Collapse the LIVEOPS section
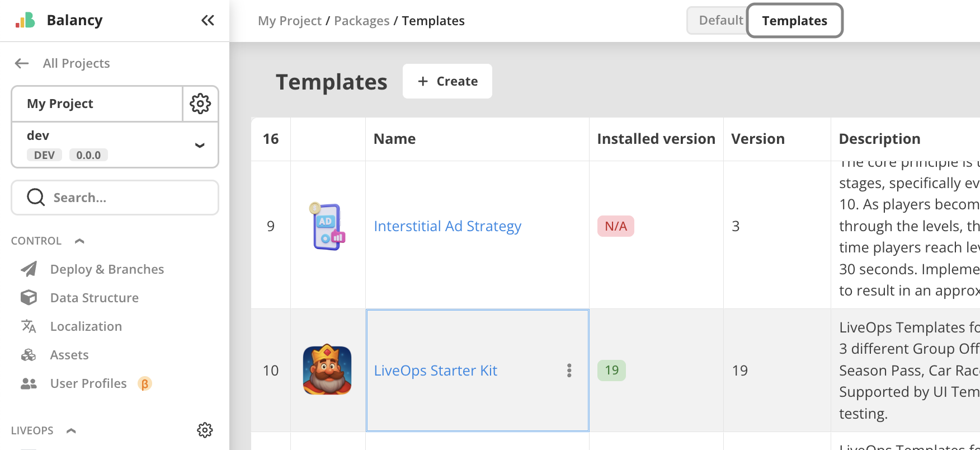Screen dimensions: 980x450 71,430
